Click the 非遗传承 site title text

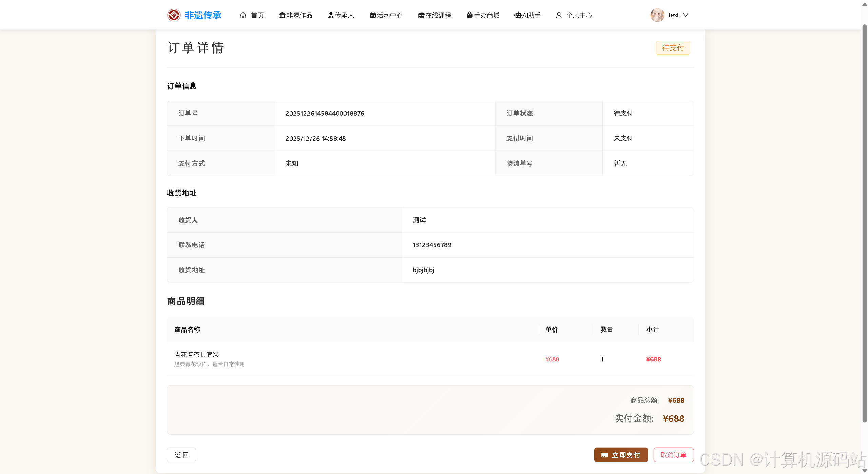(x=203, y=15)
